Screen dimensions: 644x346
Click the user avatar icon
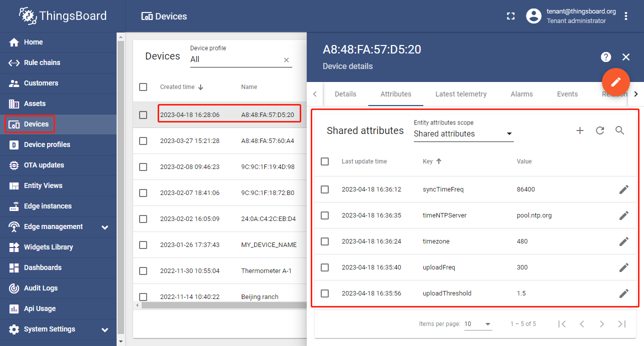(x=534, y=16)
